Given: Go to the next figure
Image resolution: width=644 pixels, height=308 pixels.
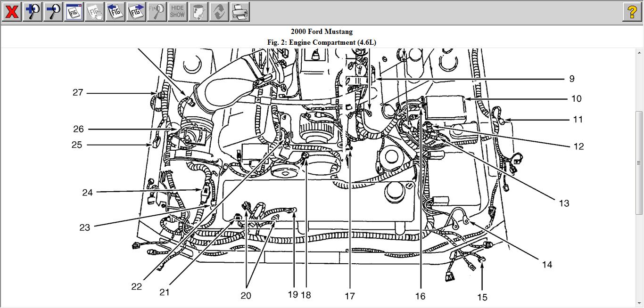Looking at the screenshot, I should pos(136,12).
